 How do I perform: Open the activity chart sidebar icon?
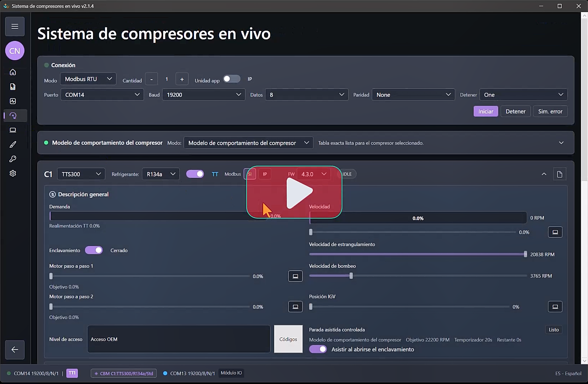[13, 101]
